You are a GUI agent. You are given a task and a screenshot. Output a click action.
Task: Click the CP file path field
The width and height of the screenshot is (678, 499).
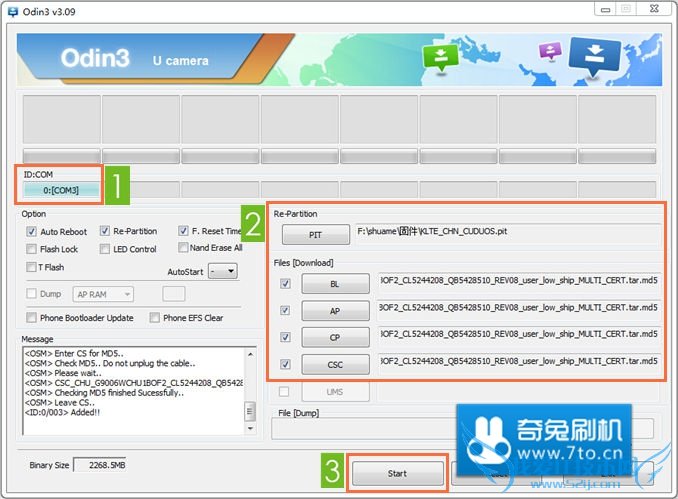[x=519, y=336]
